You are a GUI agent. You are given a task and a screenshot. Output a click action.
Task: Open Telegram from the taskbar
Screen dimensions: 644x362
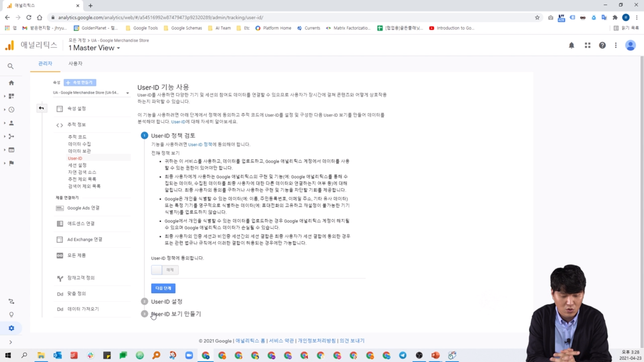point(403,355)
